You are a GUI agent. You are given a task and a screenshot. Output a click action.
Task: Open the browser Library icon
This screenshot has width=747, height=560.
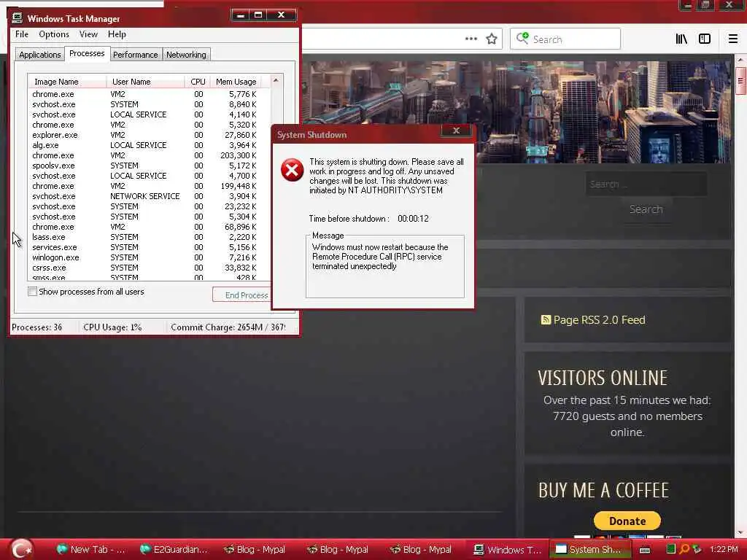[681, 39]
